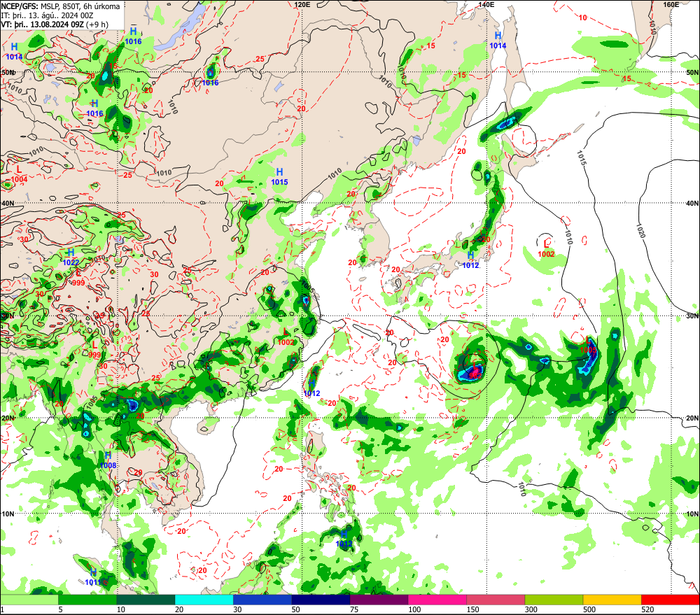Viewport: 700px width, 615px height.
Task: Click the 'L 982' typhoon center label
Action: pyautogui.click(x=475, y=371)
